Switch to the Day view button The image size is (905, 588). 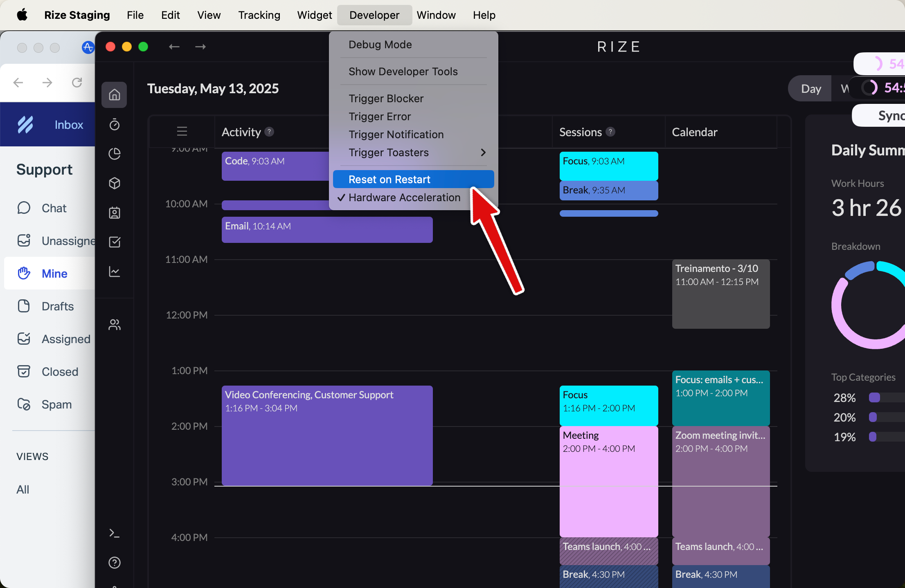pyautogui.click(x=810, y=89)
